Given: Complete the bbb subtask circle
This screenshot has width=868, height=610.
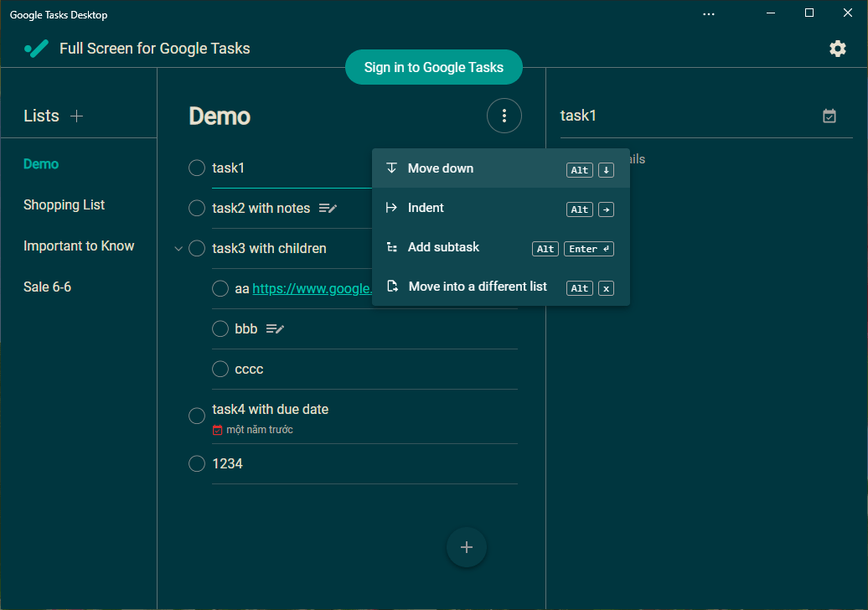Looking at the screenshot, I should pyautogui.click(x=220, y=328).
